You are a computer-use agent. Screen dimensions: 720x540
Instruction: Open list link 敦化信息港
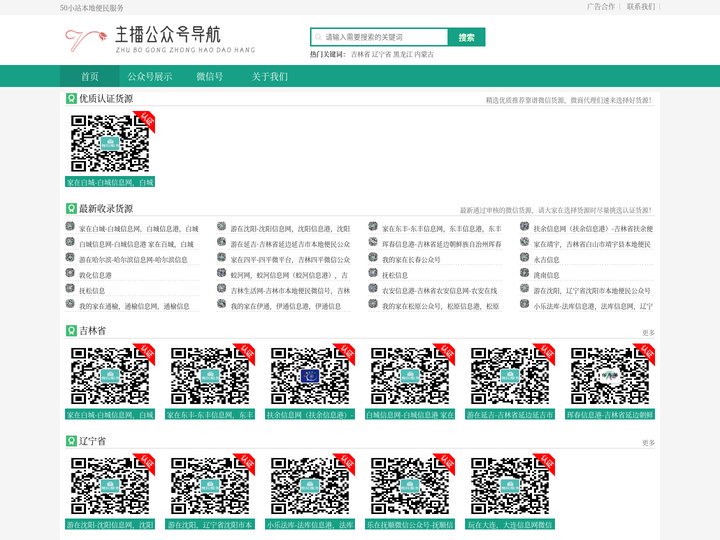95,276
